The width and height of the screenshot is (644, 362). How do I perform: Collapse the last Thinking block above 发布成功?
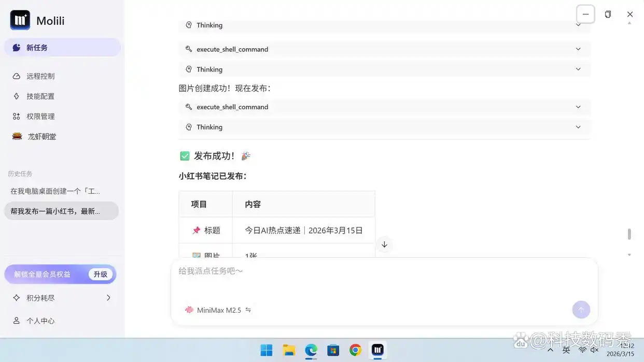tap(578, 127)
